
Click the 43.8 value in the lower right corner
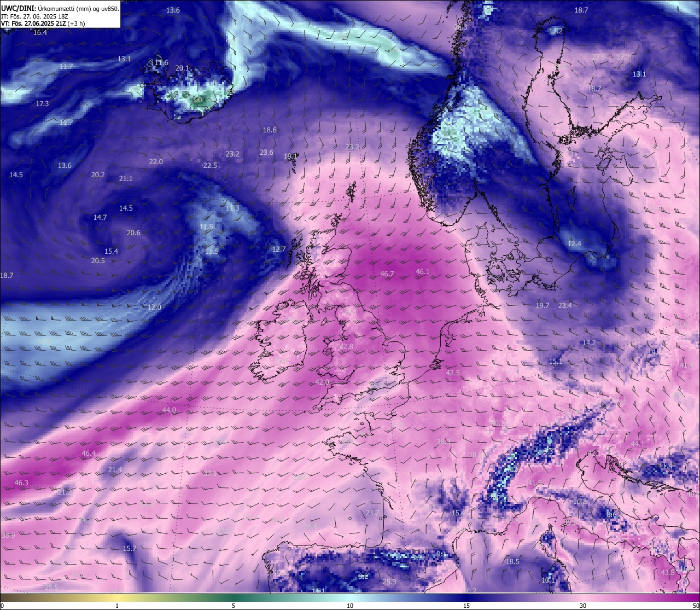tap(668, 573)
